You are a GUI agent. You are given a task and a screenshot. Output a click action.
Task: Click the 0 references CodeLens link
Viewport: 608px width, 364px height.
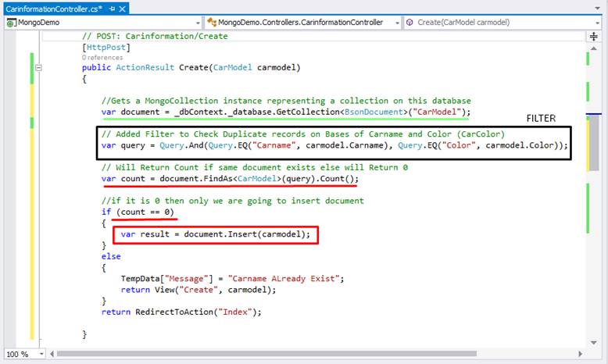click(102, 57)
